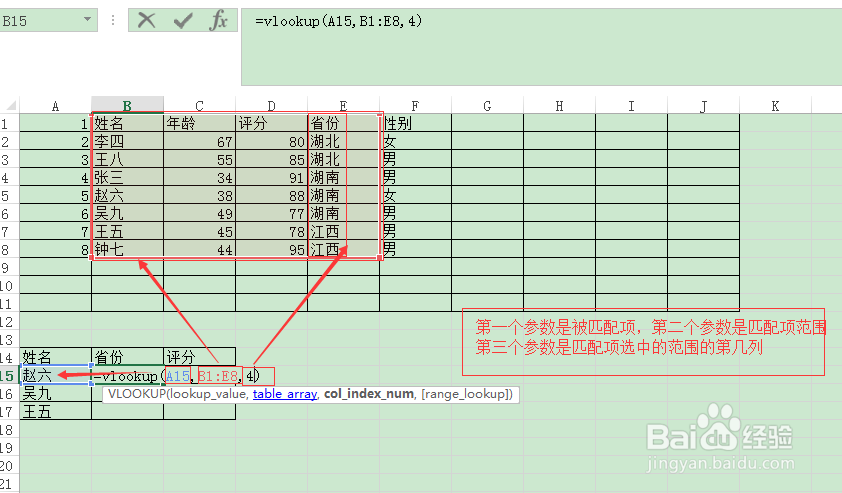Select column F header

tap(415, 105)
